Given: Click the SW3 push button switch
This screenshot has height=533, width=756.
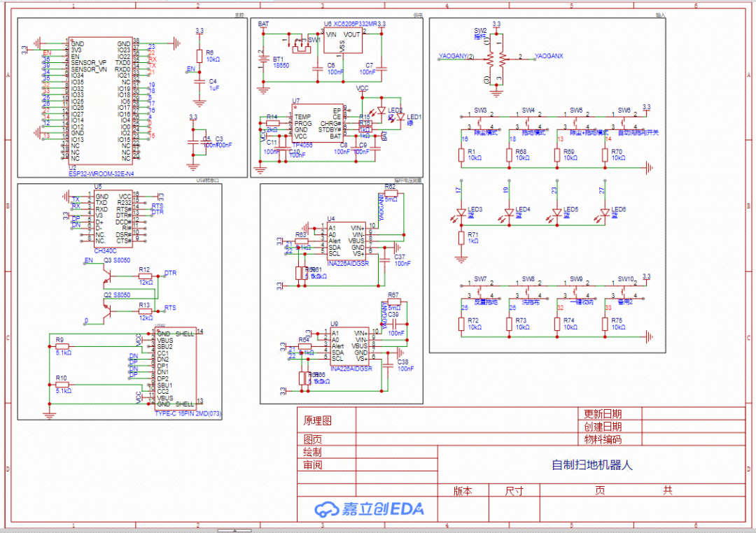Looking at the screenshot, I should point(479,120).
